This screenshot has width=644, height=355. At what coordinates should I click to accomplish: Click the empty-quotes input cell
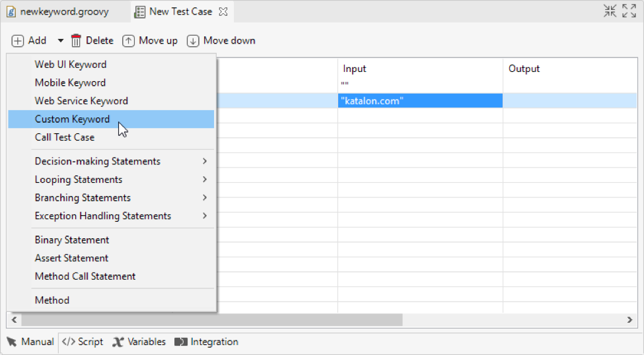click(x=420, y=85)
